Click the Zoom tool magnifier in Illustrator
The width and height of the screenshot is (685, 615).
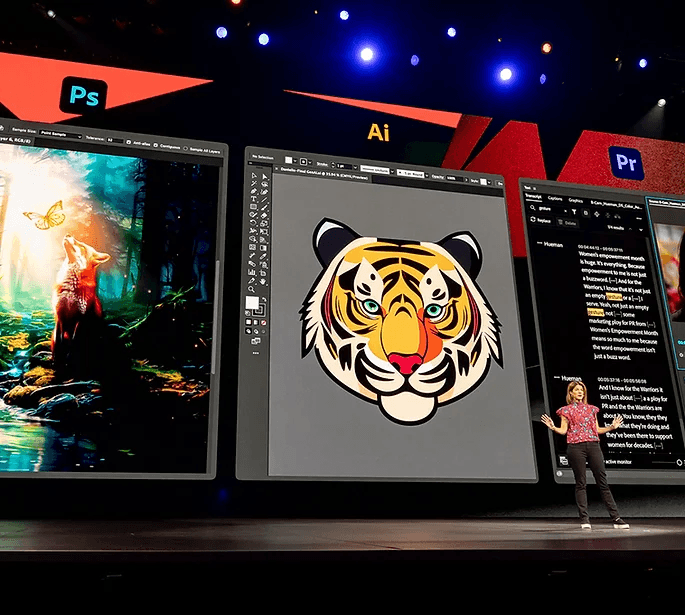(251, 289)
